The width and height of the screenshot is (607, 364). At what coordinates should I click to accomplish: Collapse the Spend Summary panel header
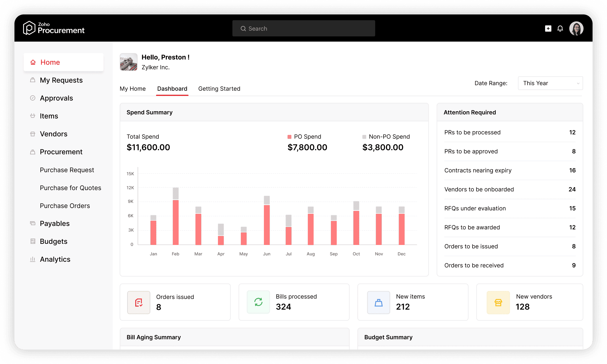149,112
